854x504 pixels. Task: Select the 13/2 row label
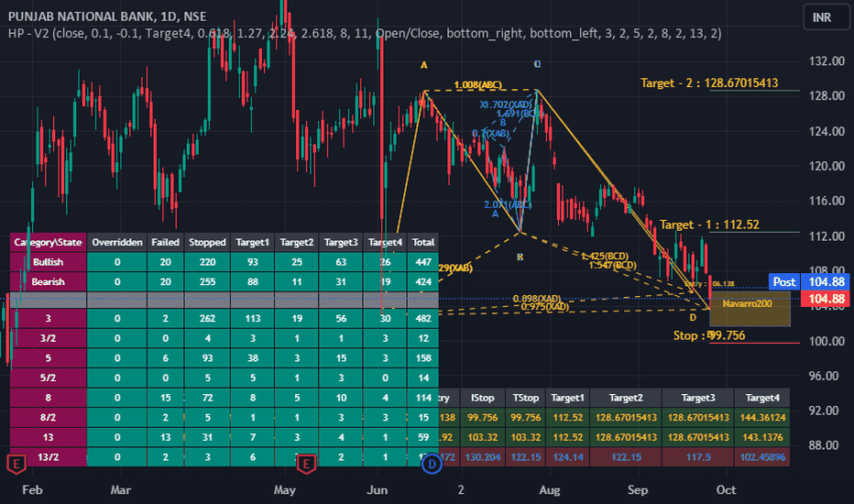48,457
